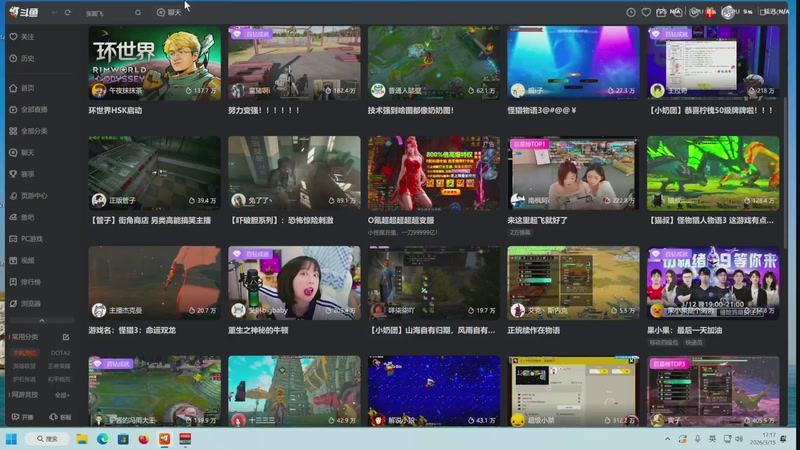Open 视频 (Video) in the sidebar
This screenshot has height=450, width=800.
pyautogui.click(x=22, y=260)
